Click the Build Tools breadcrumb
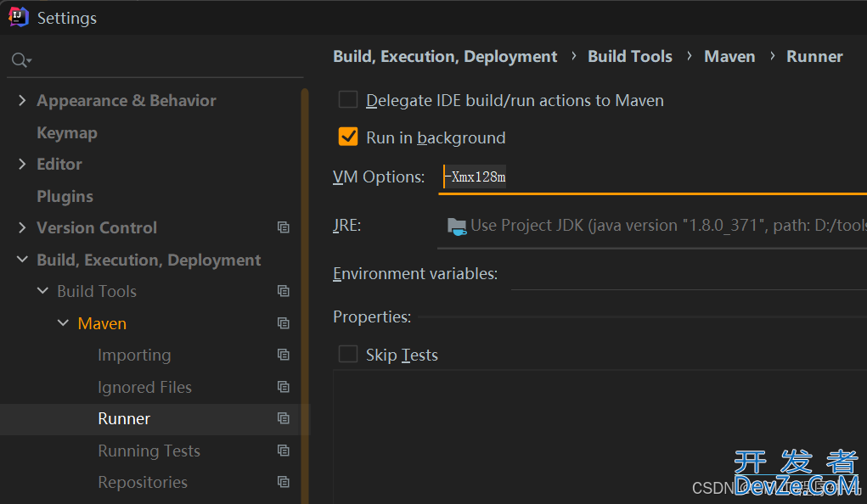Viewport: 867px width, 504px height. click(630, 56)
